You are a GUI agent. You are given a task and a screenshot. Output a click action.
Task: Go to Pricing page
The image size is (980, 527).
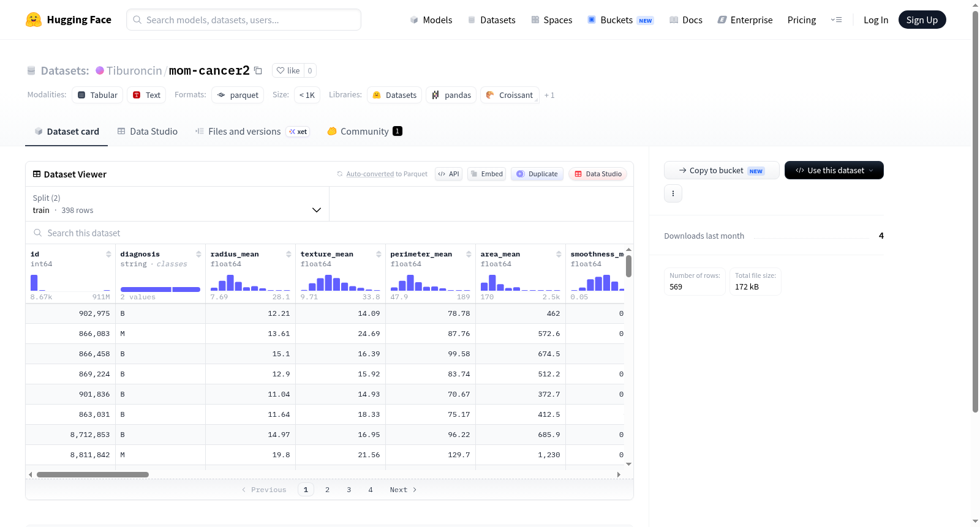(x=802, y=20)
